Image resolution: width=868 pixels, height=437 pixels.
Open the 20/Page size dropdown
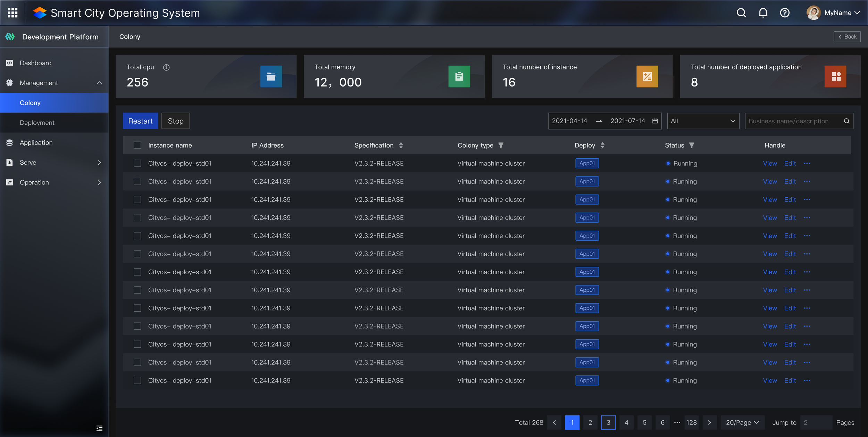coord(742,422)
